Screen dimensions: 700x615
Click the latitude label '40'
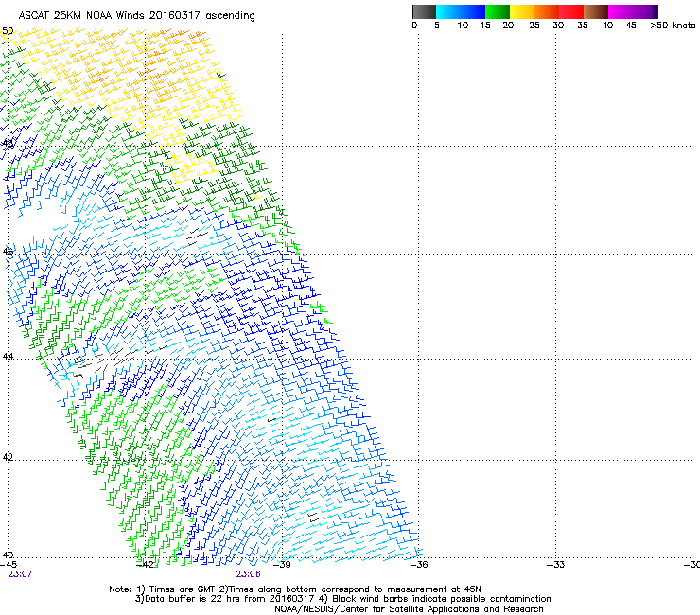(x=8, y=555)
